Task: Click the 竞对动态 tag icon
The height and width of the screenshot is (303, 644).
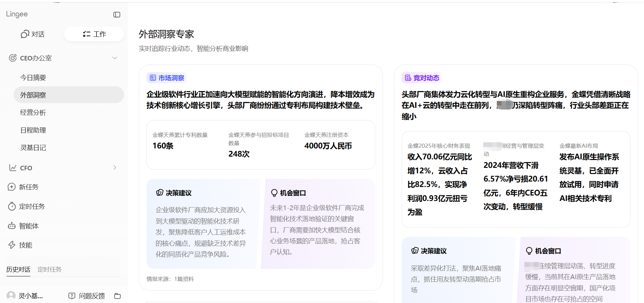Action: 408,78
